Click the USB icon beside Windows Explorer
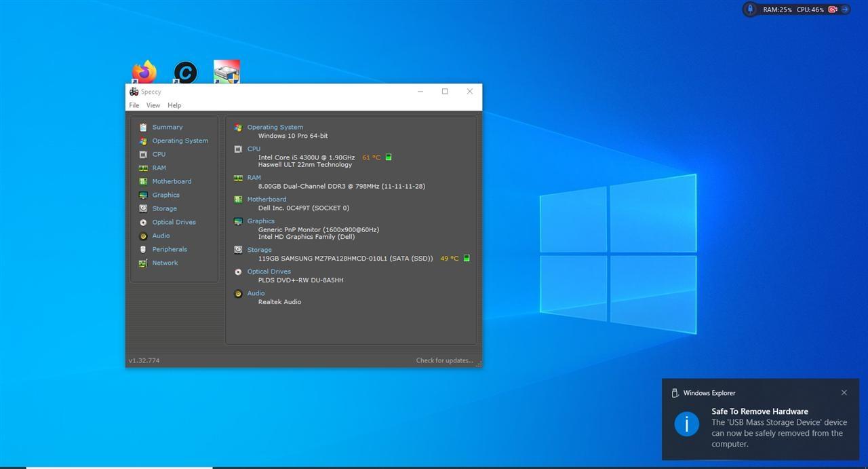Viewport: 868px width, 469px height. (x=675, y=392)
